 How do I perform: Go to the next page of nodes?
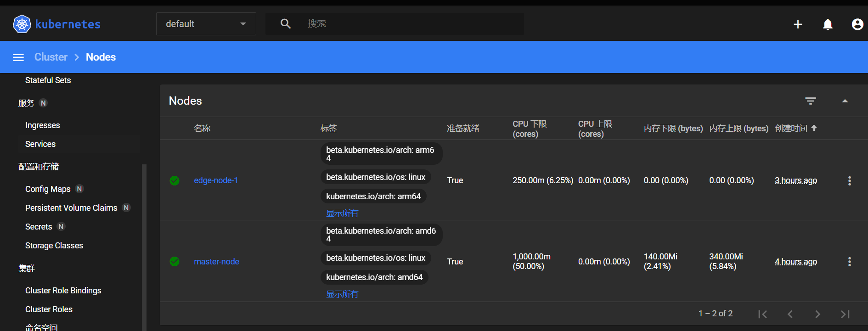pos(817,314)
